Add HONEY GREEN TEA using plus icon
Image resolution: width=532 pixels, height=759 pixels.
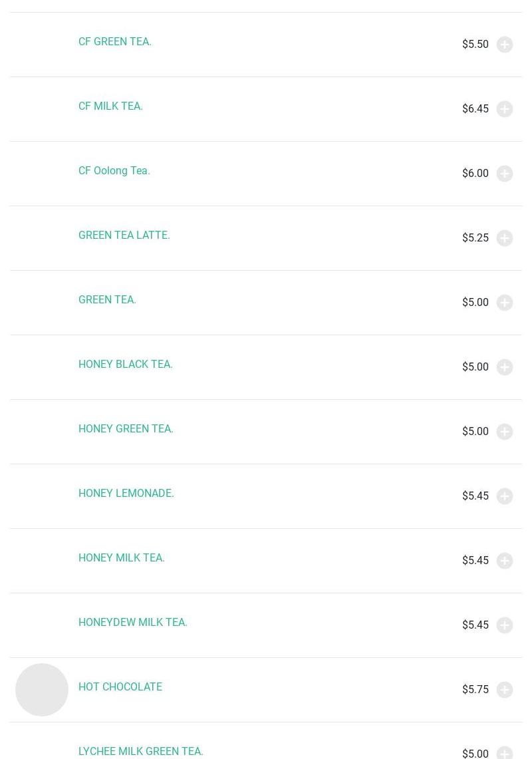[505, 432]
